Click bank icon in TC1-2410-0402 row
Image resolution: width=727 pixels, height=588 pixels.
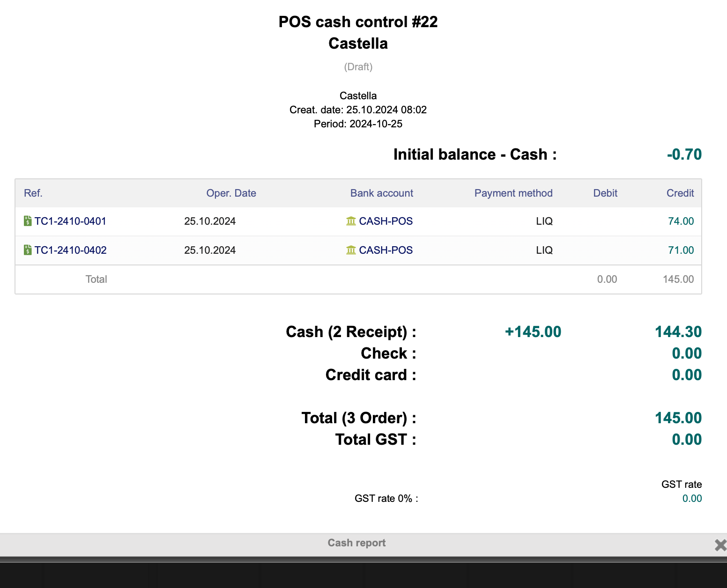point(351,250)
